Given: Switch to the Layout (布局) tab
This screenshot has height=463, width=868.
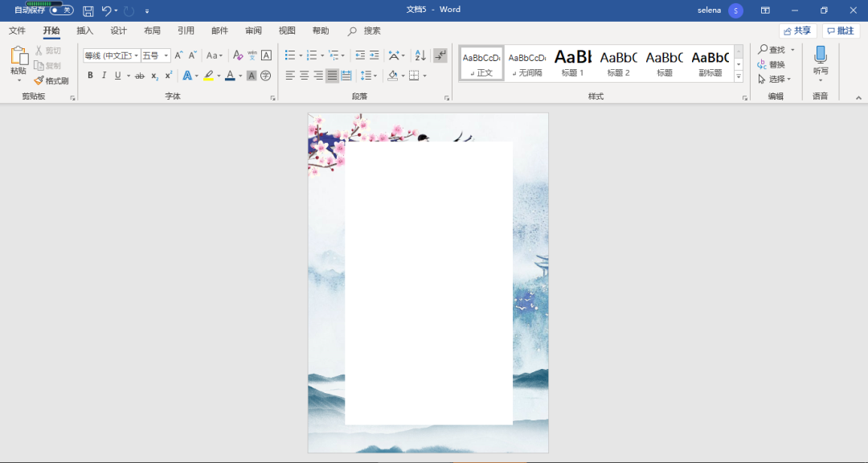Looking at the screenshot, I should click(152, 31).
